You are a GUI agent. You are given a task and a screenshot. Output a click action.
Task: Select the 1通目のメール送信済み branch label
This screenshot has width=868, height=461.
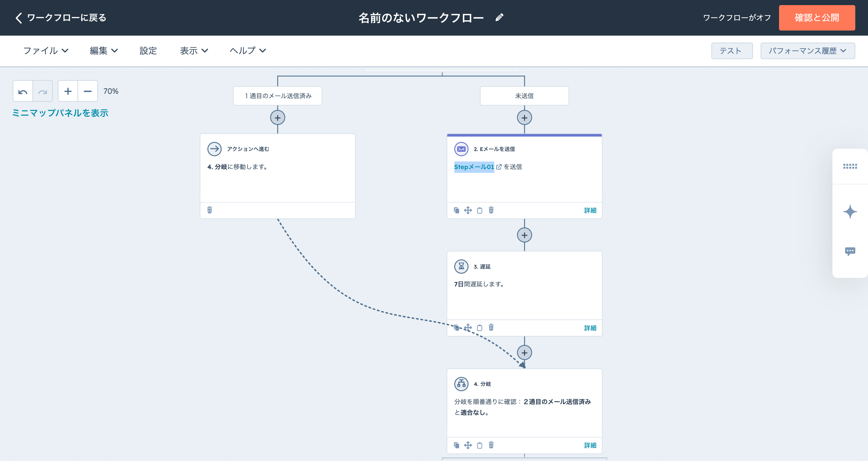click(278, 96)
